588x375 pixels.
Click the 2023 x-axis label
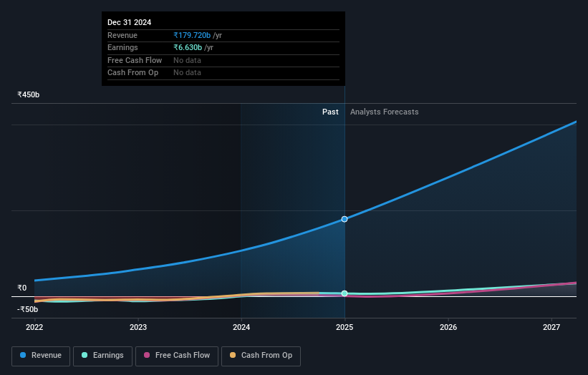click(x=138, y=327)
